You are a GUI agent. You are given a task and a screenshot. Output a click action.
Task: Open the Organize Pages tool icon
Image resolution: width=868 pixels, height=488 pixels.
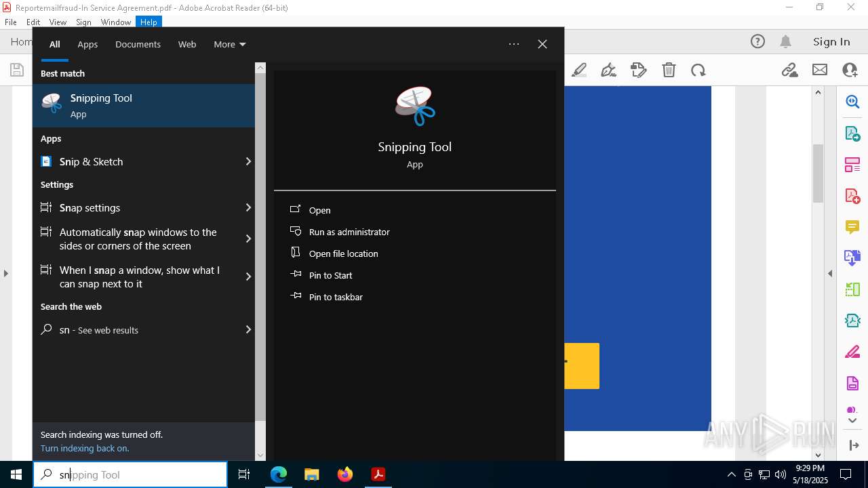(852, 164)
